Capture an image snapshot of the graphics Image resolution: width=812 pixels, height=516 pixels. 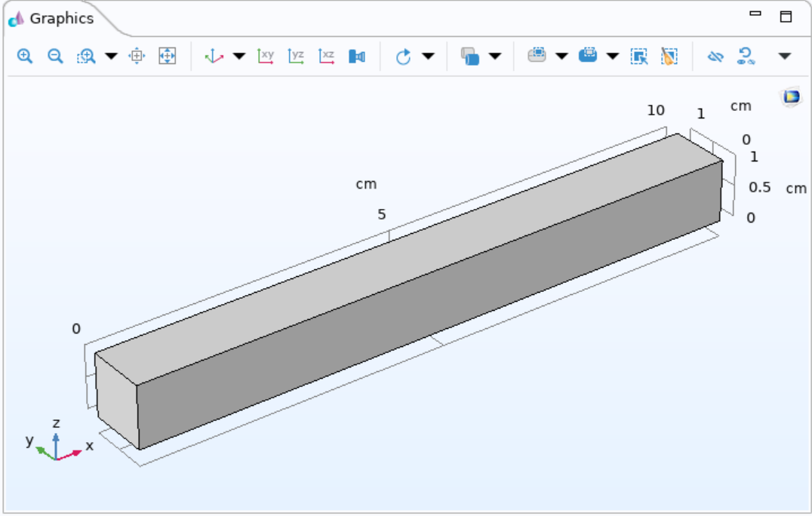pos(536,56)
